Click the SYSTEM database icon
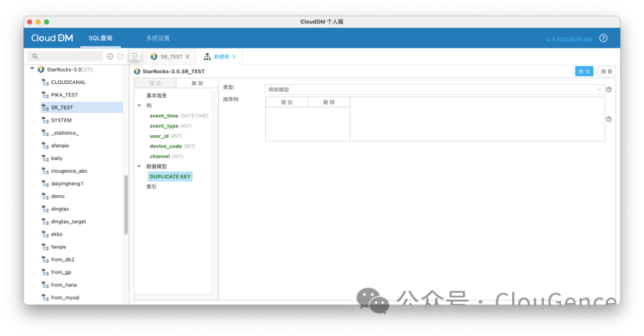 coord(45,120)
